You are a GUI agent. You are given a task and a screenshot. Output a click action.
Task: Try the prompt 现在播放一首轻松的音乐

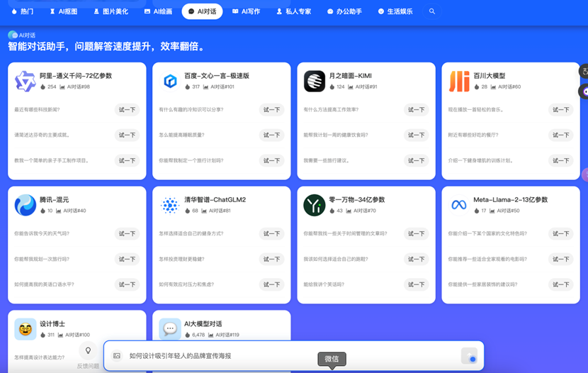[560, 110]
